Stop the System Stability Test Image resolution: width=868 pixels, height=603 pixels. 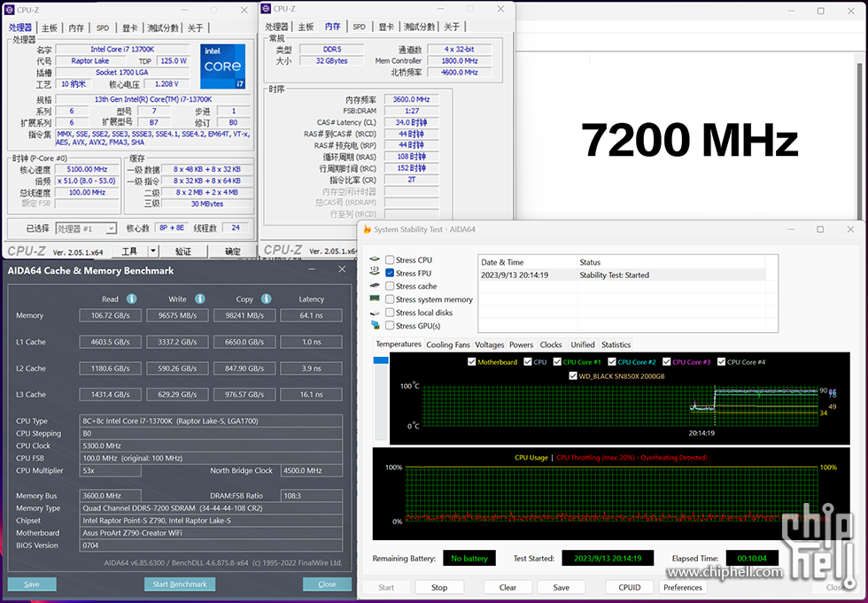pyautogui.click(x=439, y=588)
